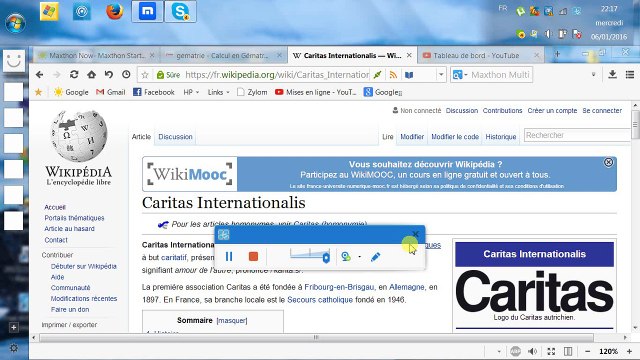Click the undo close tab icon
This screenshot has height=360, width=640.
pos(109,75)
